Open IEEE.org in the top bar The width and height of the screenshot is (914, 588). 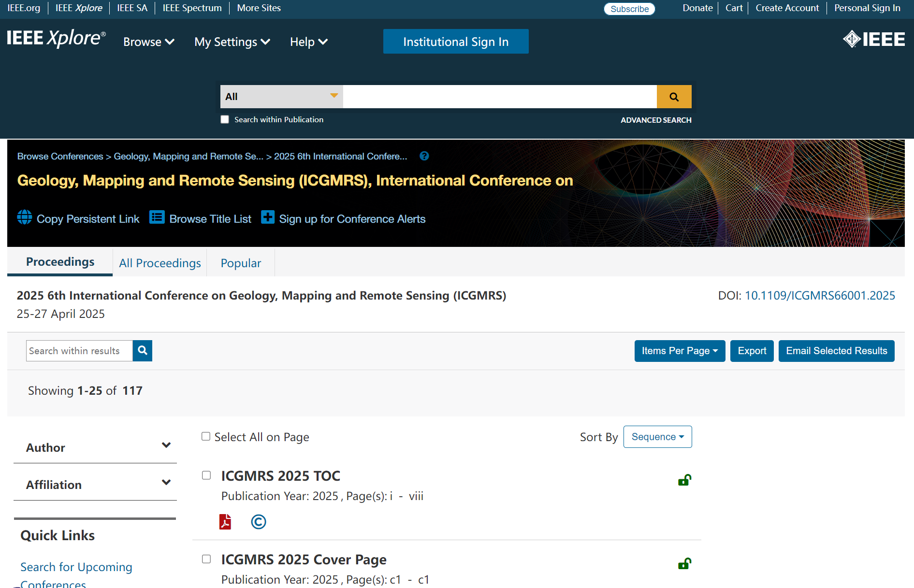(x=24, y=8)
